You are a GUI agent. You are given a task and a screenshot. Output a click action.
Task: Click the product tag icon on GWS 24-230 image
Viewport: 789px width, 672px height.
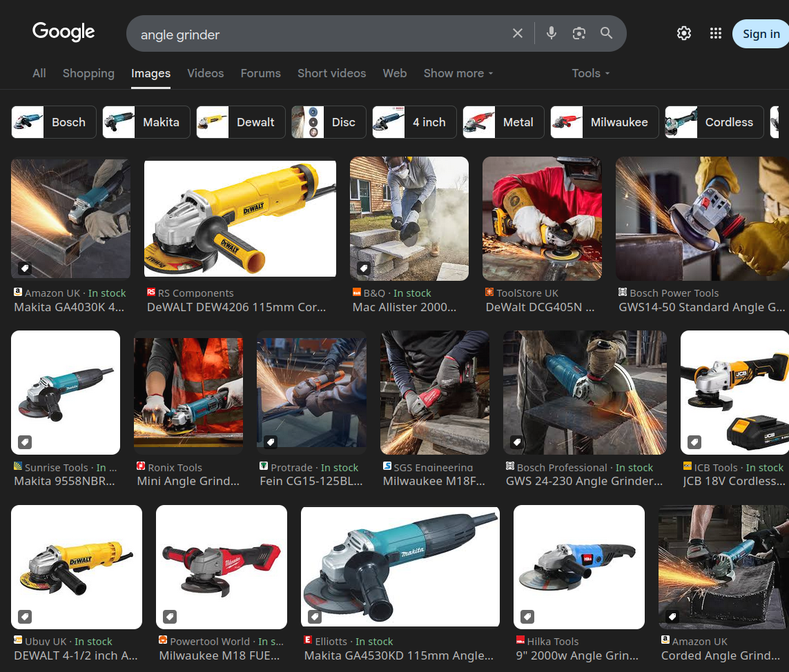point(517,442)
